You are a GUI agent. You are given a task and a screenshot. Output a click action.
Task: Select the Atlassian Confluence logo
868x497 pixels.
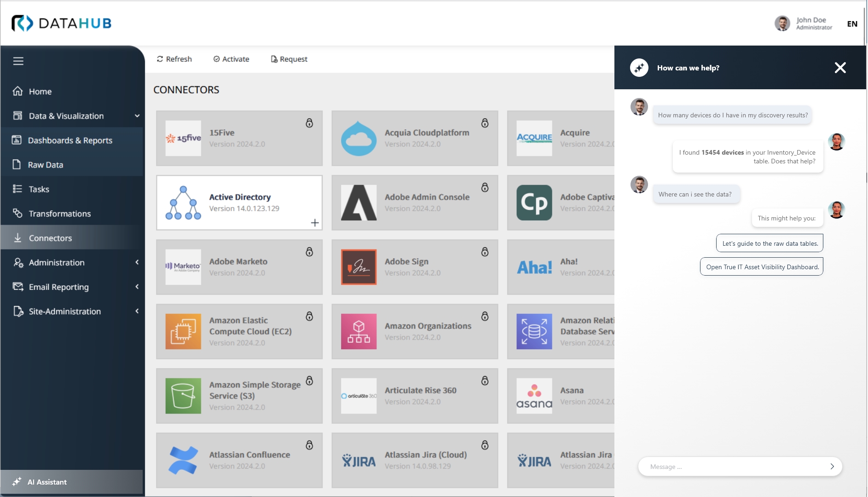pyautogui.click(x=183, y=460)
